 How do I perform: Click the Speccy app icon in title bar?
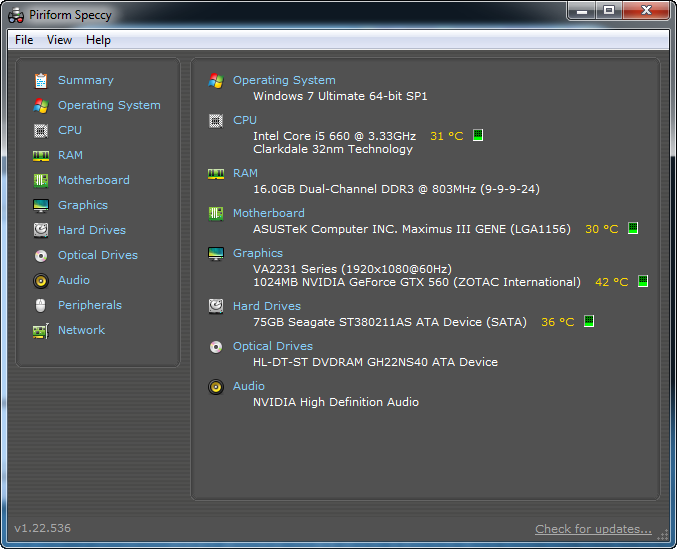coord(16,15)
